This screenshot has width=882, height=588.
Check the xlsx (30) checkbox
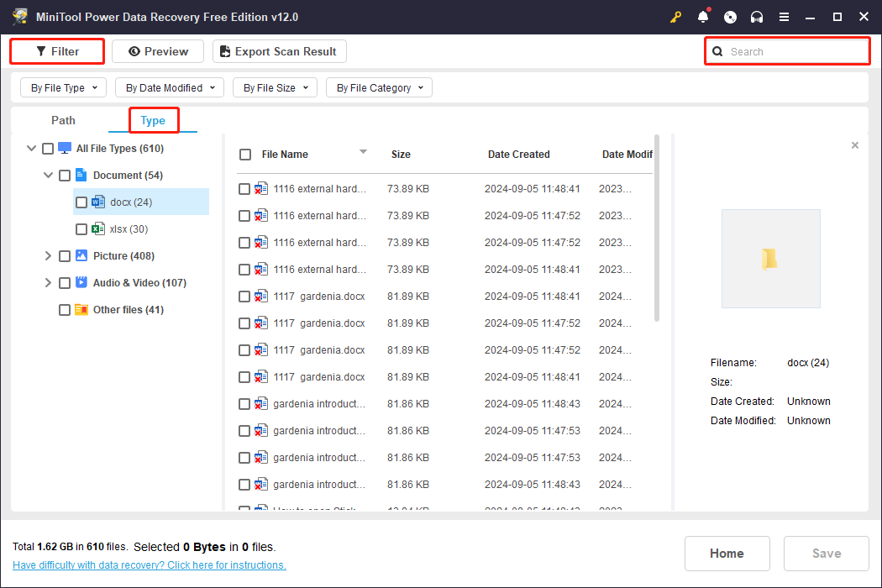click(81, 229)
